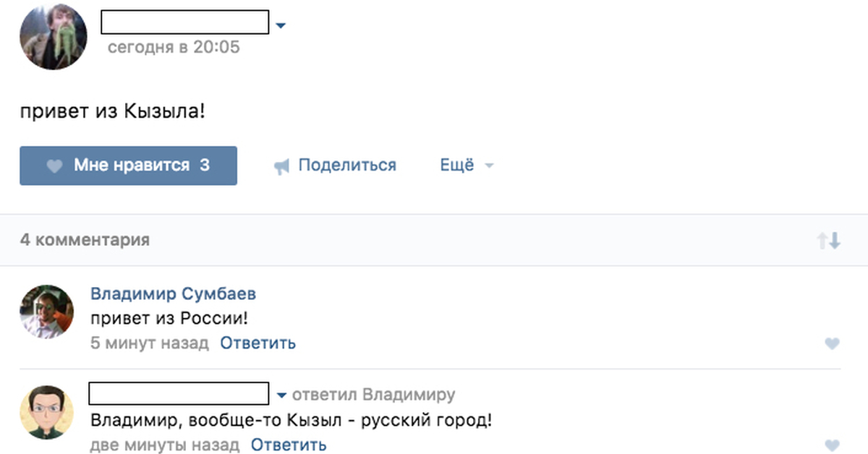
Task: Like the привет из России comment heart
Action: [832, 343]
